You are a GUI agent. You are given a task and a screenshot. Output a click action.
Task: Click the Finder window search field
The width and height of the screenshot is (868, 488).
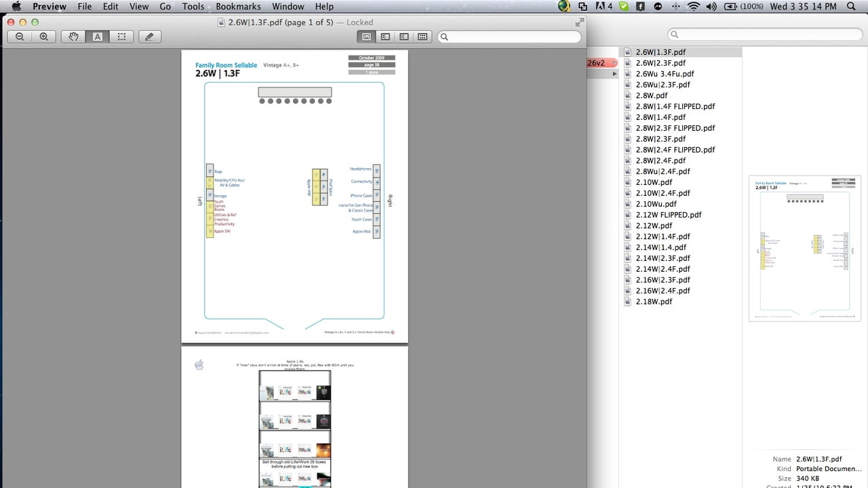coord(764,34)
